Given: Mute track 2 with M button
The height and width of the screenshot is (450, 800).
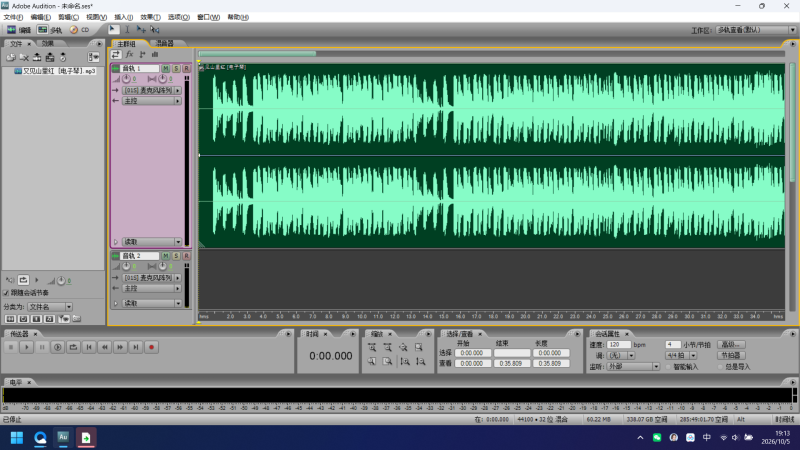Looking at the screenshot, I should point(165,256).
